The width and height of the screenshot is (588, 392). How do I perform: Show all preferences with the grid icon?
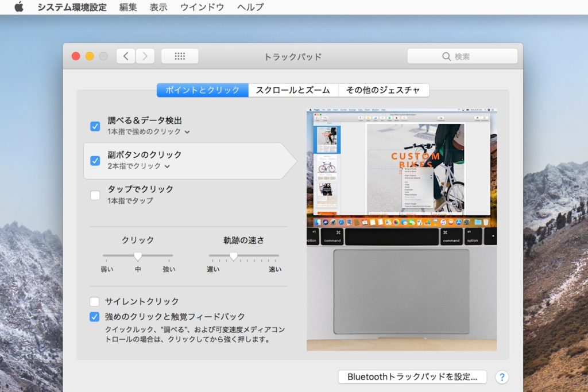click(x=180, y=56)
